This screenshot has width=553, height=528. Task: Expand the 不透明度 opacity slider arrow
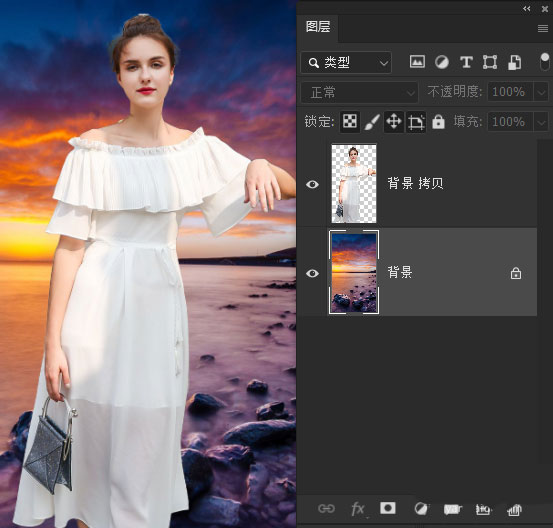click(541, 92)
